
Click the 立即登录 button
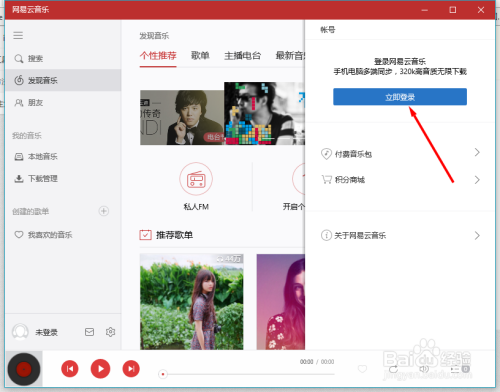click(400, 97)
